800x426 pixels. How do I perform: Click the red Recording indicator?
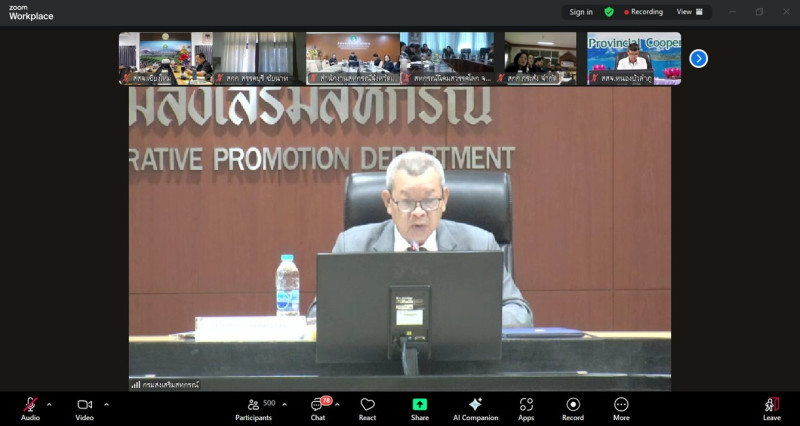click(643, 12)
